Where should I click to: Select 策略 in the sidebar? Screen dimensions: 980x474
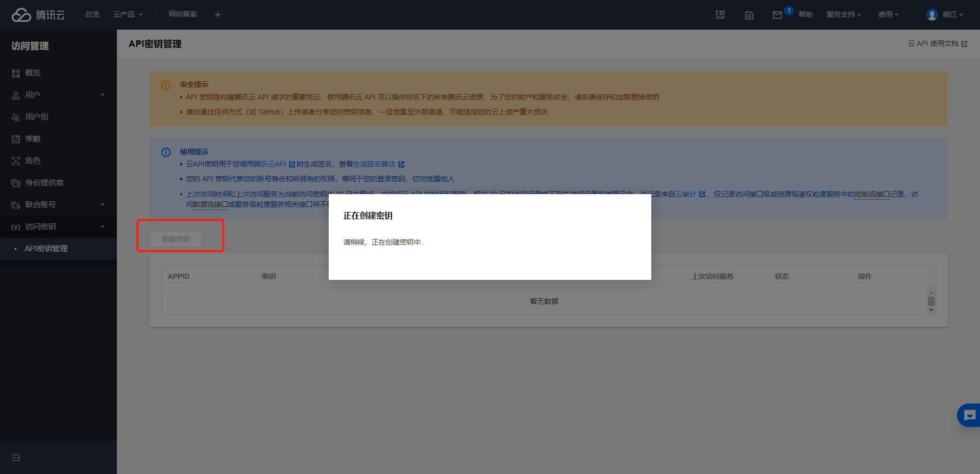[x=33, y=139]
